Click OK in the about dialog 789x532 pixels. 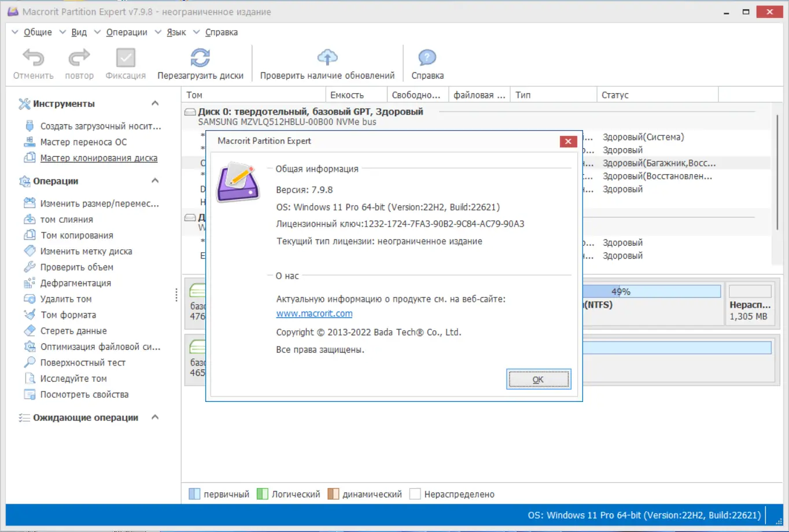[538, 379]
